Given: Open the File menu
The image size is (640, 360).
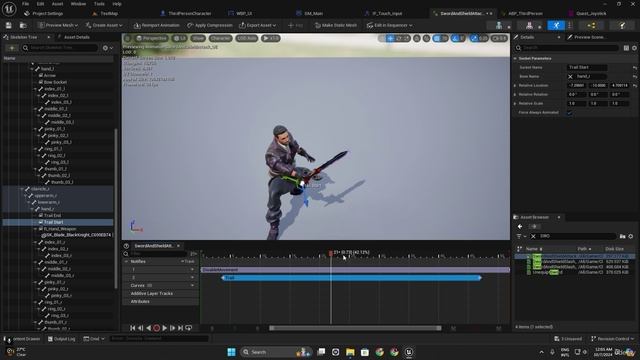Looking at the screenshot, I should 25,4.
